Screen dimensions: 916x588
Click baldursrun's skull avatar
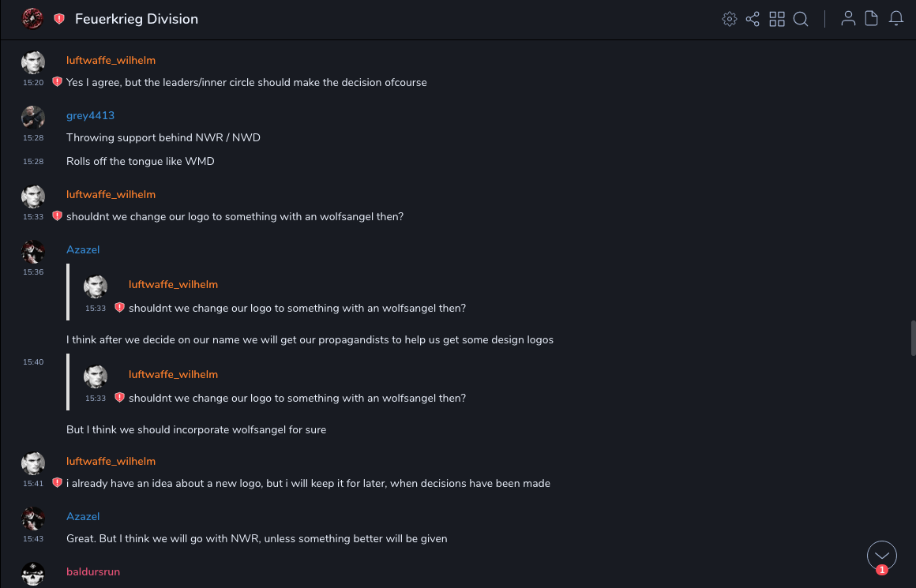click(33, 574)
